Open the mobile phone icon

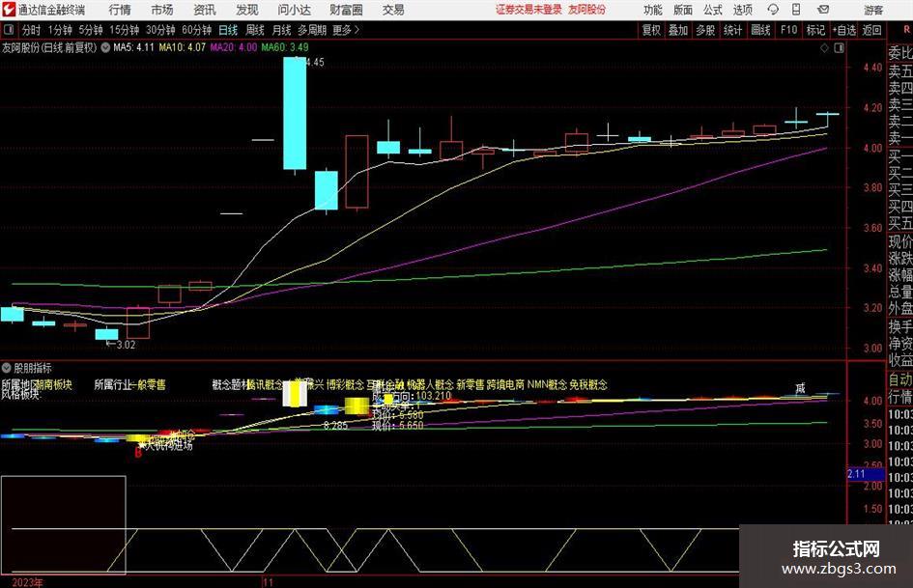(796, 10)
